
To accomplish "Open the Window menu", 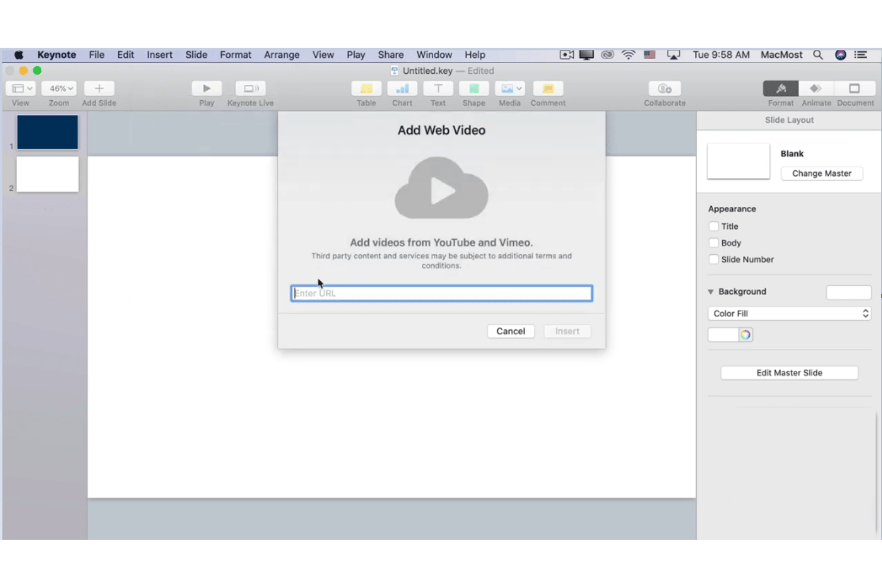I will 434,55.
